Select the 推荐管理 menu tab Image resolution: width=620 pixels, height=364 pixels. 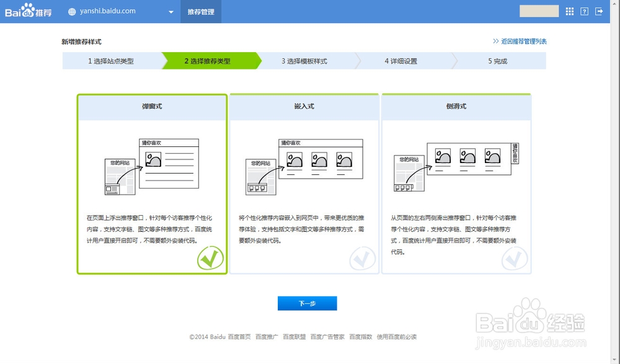[x=200, y=11]
